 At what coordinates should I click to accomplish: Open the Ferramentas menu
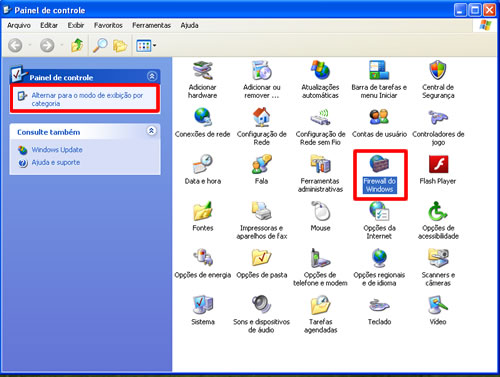click(x=151, y=25)
